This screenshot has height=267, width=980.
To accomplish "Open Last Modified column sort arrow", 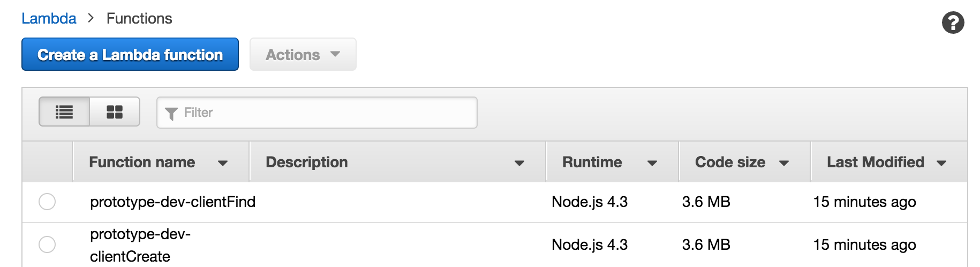I will [941, 163].
